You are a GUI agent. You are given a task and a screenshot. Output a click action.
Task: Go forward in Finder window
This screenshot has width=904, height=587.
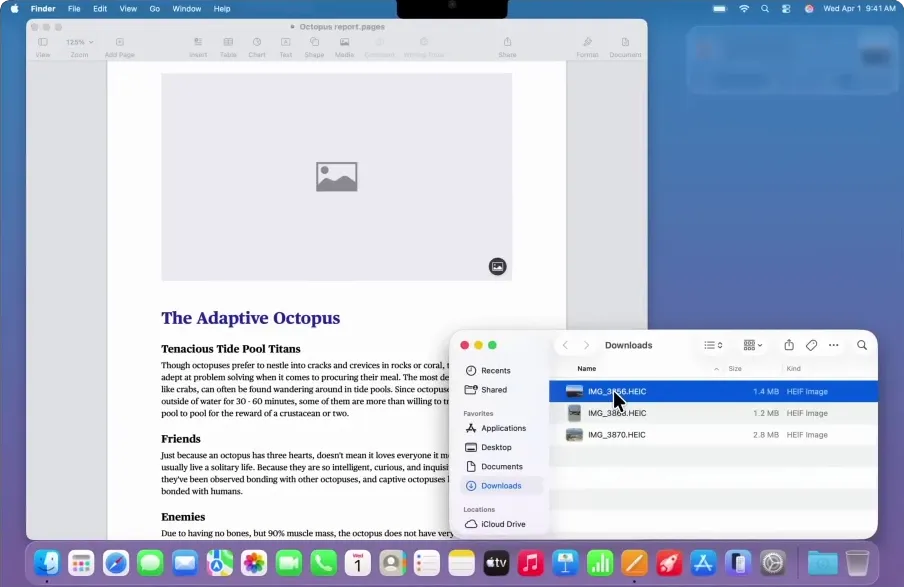click(586, 345)
